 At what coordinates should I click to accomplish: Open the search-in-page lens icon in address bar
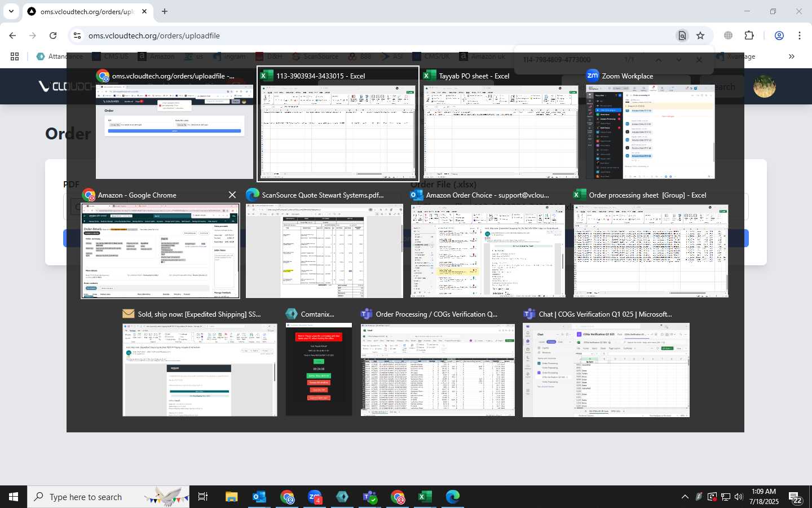pos(682,36)
